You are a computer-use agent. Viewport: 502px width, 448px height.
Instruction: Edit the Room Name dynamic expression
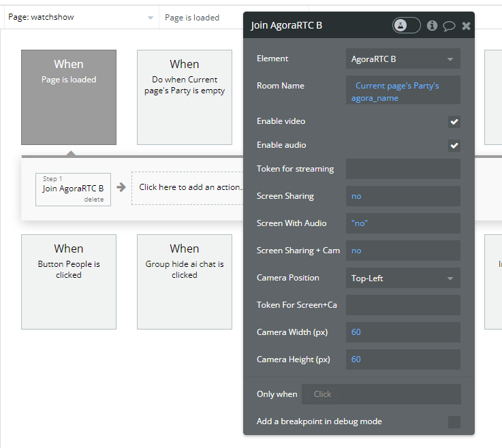point(403,90)
